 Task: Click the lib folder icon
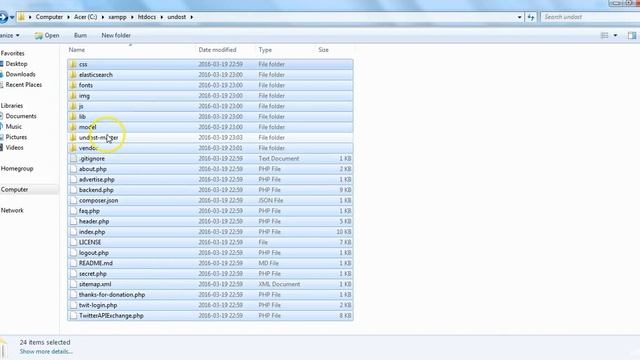[73, 117]
